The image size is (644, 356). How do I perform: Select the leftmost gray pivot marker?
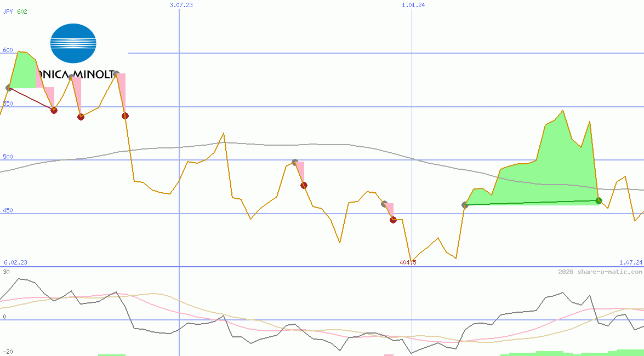pos(8,87)
